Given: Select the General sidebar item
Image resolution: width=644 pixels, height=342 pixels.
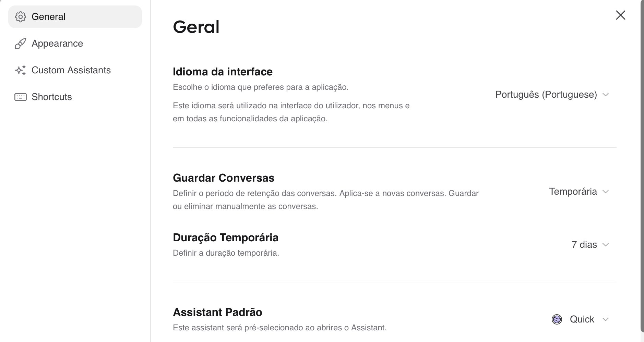Looking at the screenshot, I should [75, 17].
